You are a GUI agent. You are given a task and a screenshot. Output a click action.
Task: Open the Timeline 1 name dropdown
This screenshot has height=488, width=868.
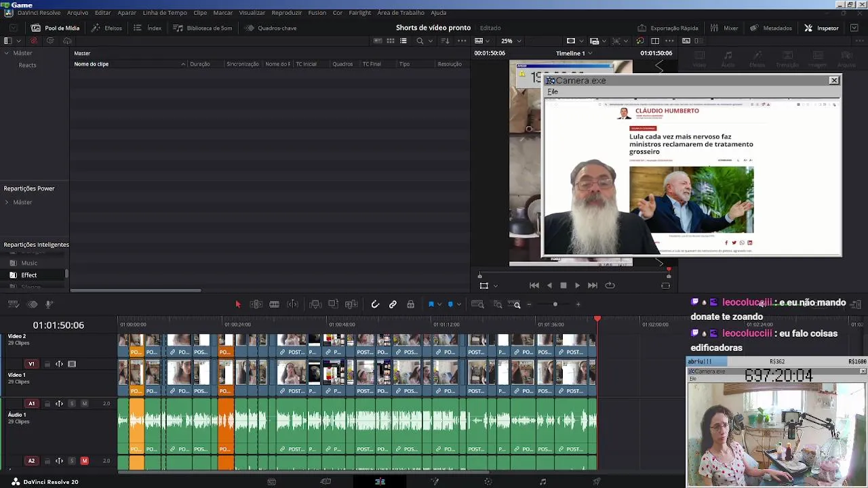click(x=574, y=54)
